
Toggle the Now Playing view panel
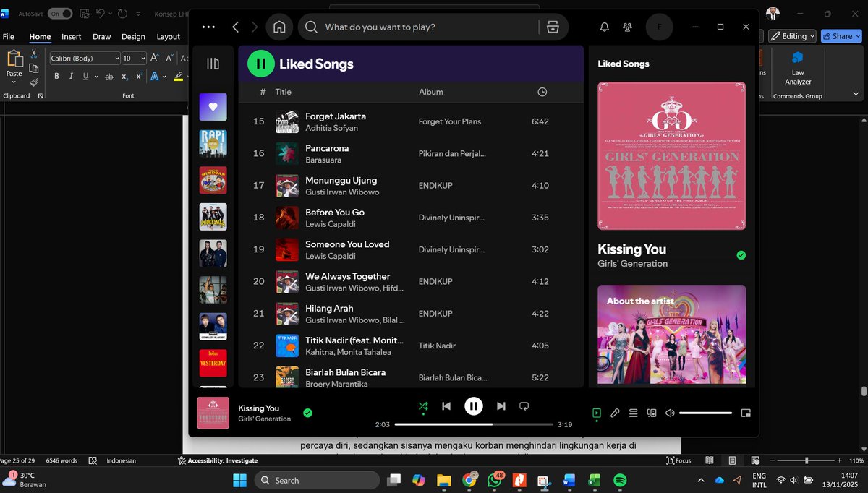point(597,413)
